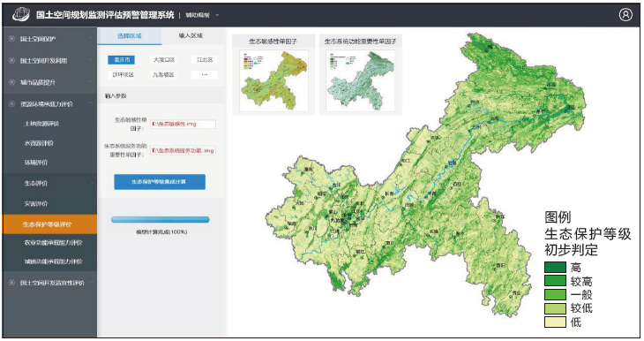This screenshot has width=644, height=341.
Task: Expand the 国土空间开发适宜性评价 chevron
Action: click(91, 283)
